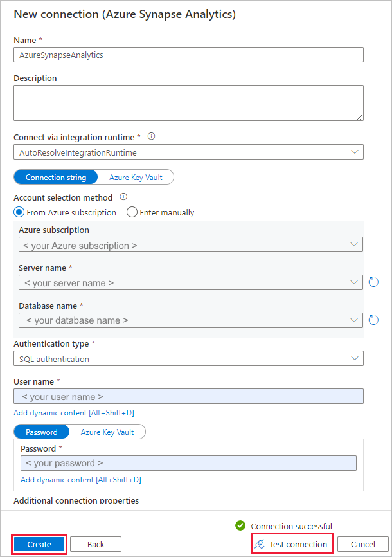Refresh the server name list

[x=373, y=282]
